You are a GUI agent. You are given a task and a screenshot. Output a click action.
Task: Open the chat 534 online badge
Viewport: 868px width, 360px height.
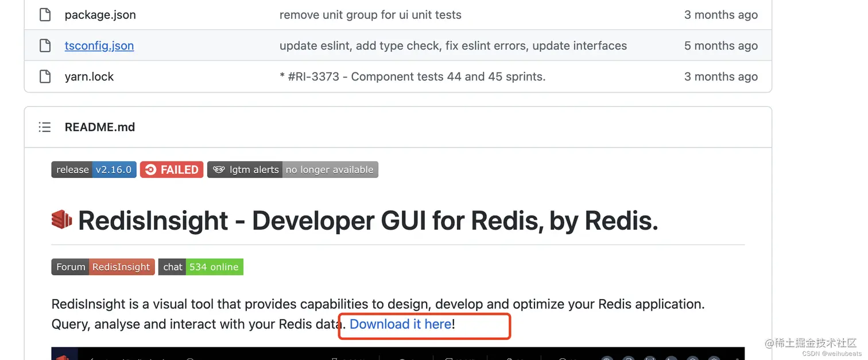[201, 267]
